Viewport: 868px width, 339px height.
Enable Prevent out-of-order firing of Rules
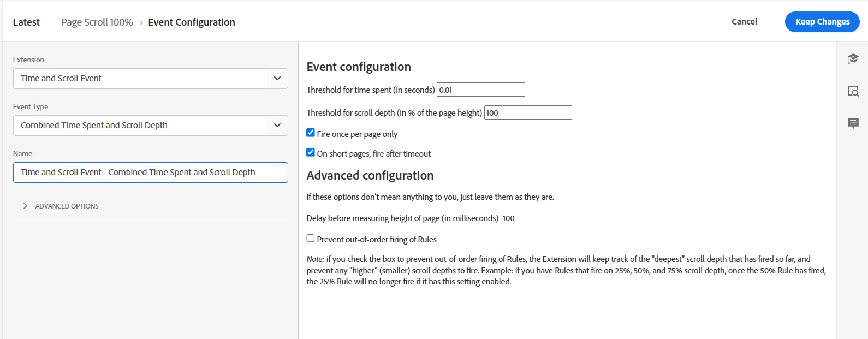click(x=311, y=238)
